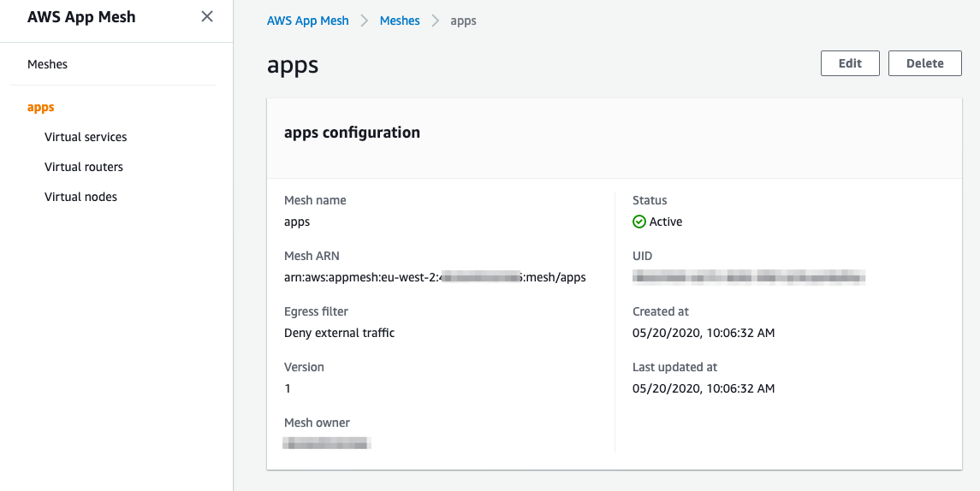The height and width of the screenshot is (491, 980).
Task: Open Meshes in the sidebar
Action: click(47, 64)
